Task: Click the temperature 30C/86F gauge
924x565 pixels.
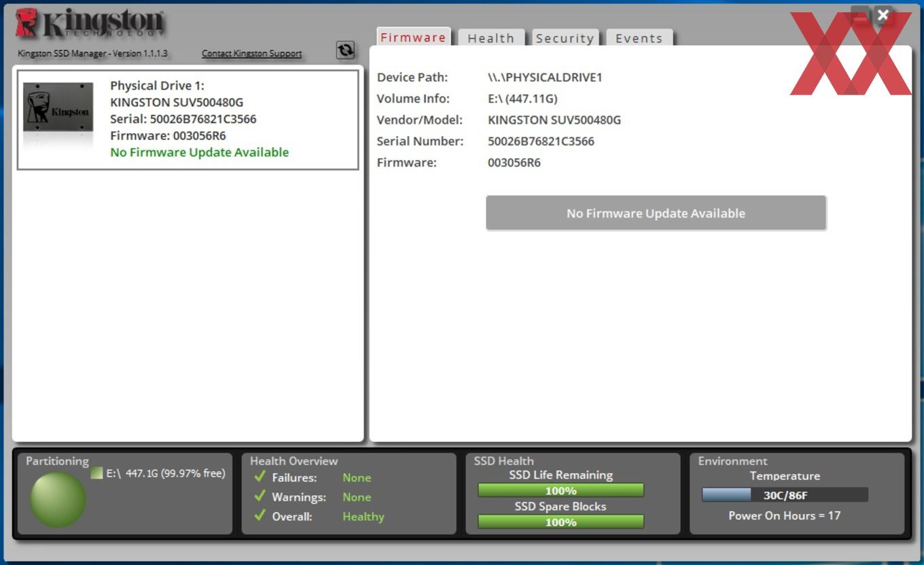Action: click(x=785, y=495)
